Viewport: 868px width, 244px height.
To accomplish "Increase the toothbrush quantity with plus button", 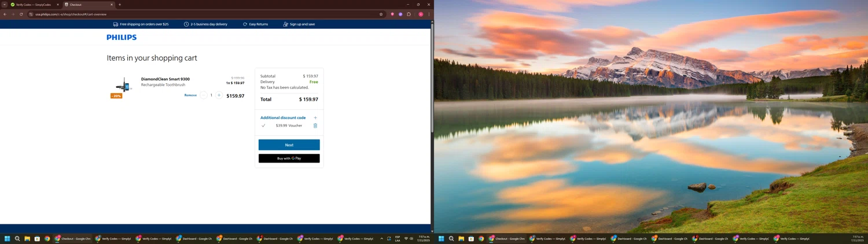I will [219, 95].
